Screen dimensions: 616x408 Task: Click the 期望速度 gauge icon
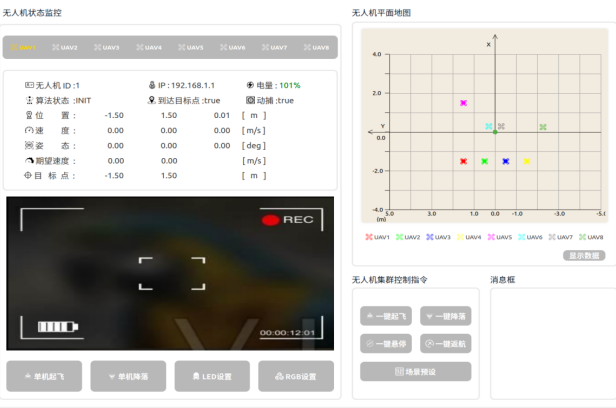[x=29, y=161]
